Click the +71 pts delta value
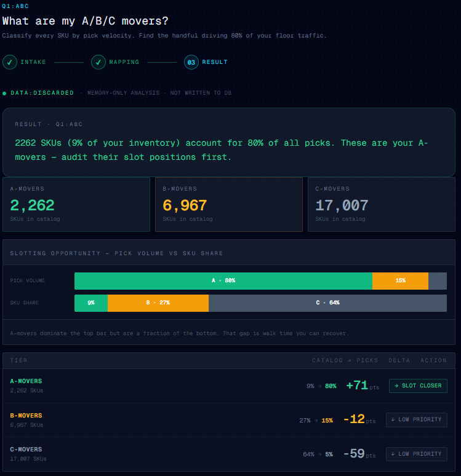The height and width of the screenshot is (476, 461). point(363,386)
